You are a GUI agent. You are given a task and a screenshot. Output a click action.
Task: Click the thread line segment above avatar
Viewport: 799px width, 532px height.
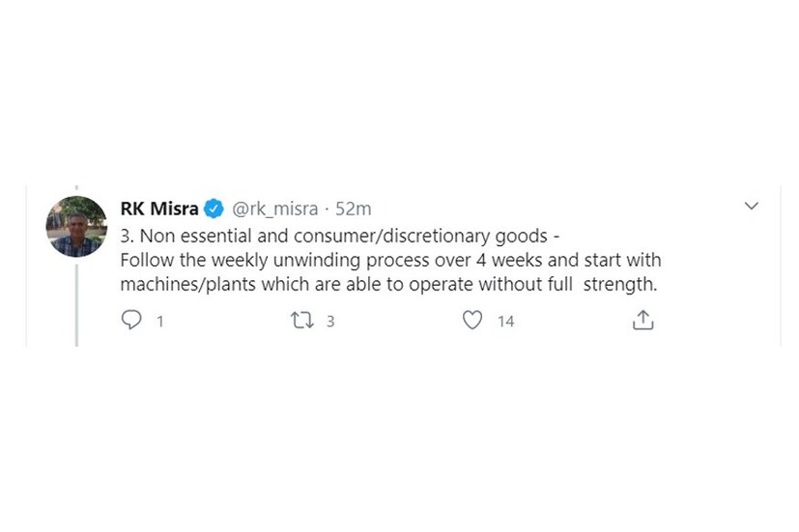(76, 189)
